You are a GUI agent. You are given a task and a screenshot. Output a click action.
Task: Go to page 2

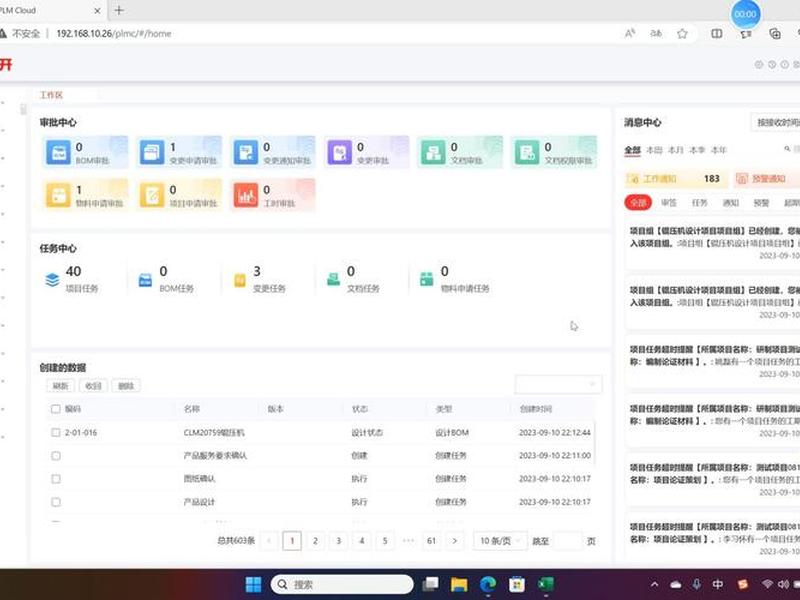[315, 541]
